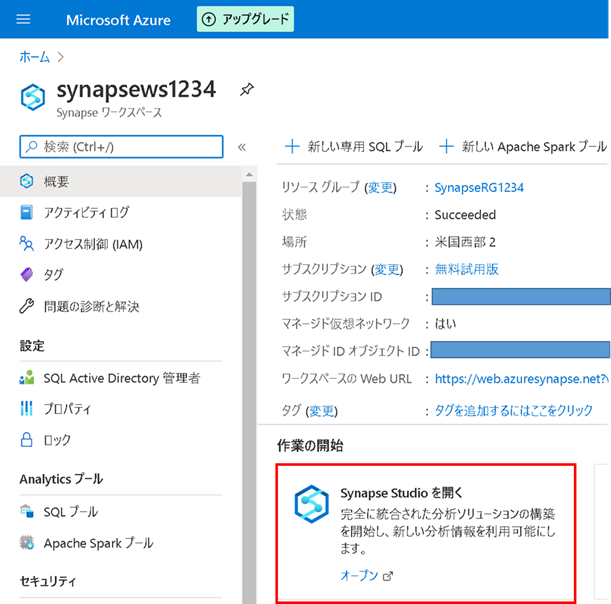Click the Synapse workspace logo icon
Screen dimensions: 611x604
pyautogui.click(x=35, y=97)
